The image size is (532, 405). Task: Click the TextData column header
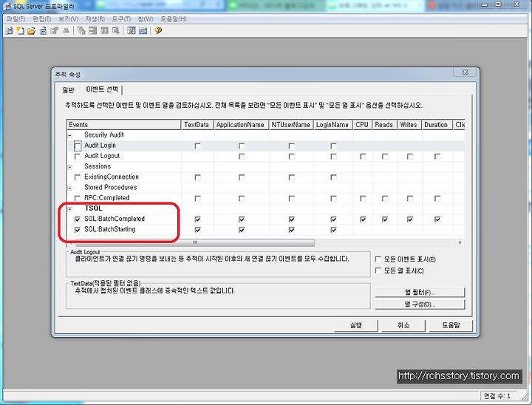pyautogui.click(x=197, y=125)
